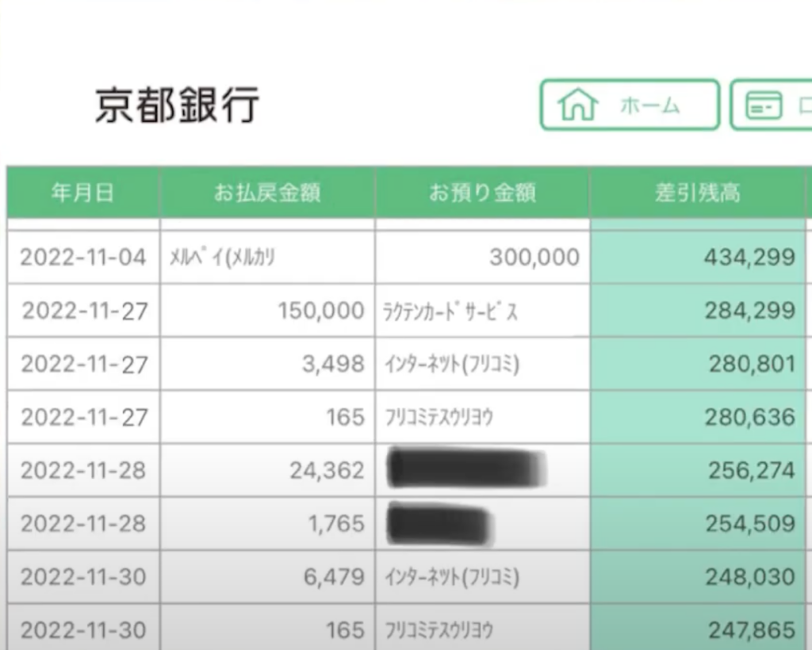Click the 247,865 balance cell
Screen dimensions: 812x650
pyautogui.click(x=698, y=627)
